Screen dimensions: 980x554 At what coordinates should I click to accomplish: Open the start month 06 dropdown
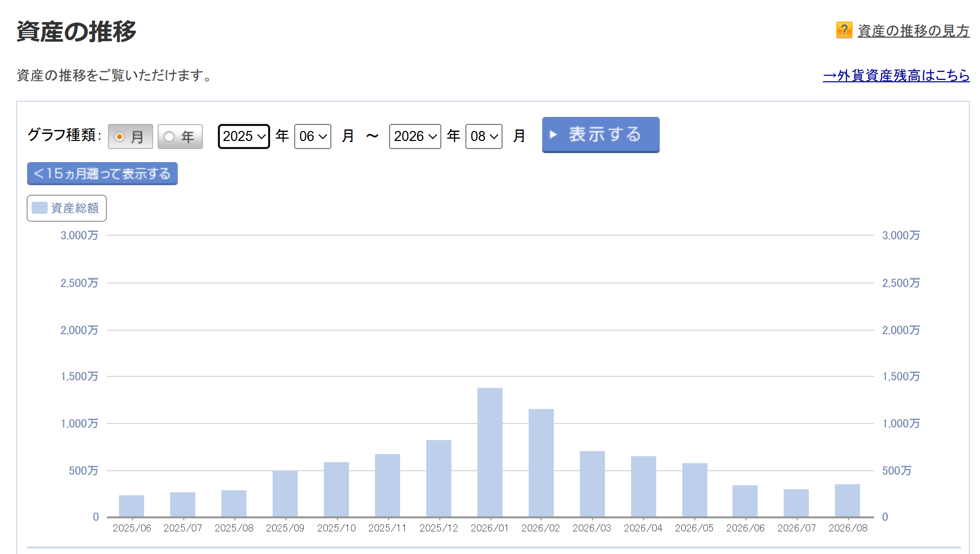313,136
